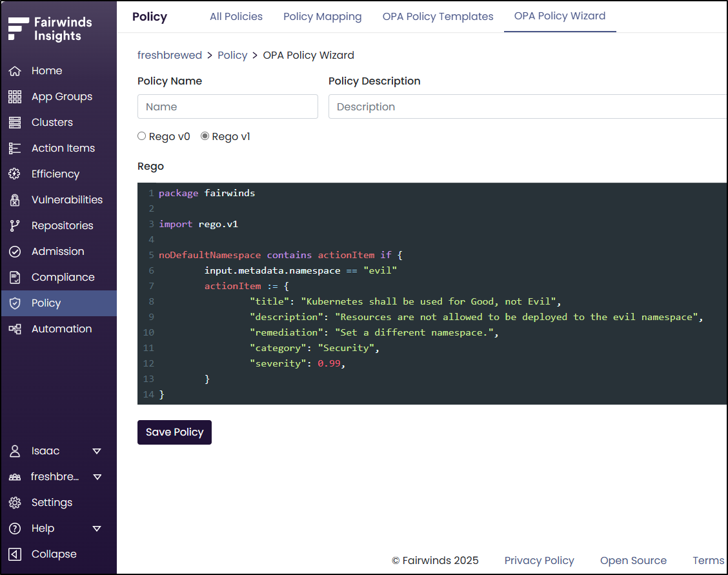Click the Efficiency gear icon

point(15,174)
